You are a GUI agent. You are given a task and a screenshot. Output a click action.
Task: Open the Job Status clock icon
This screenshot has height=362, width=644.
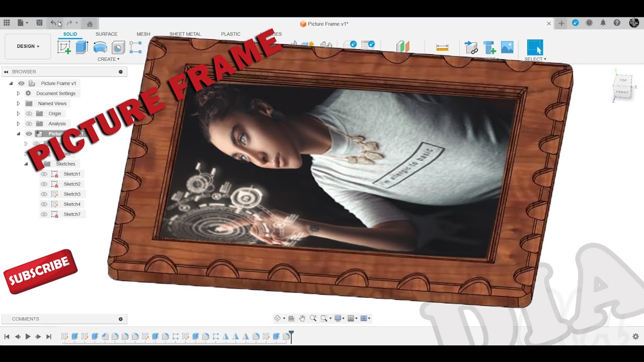click(589, 23)
